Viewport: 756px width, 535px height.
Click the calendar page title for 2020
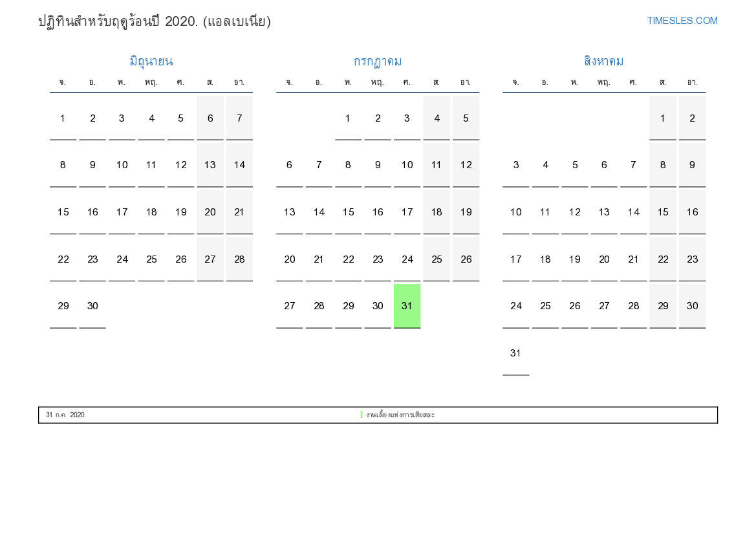pos(155,21)
